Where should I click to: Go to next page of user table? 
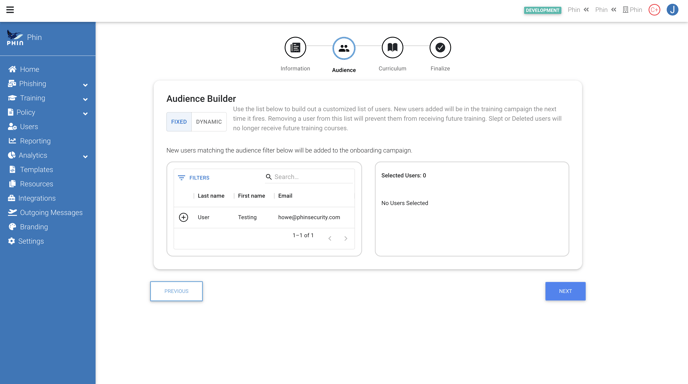click(x=346, y=238)
